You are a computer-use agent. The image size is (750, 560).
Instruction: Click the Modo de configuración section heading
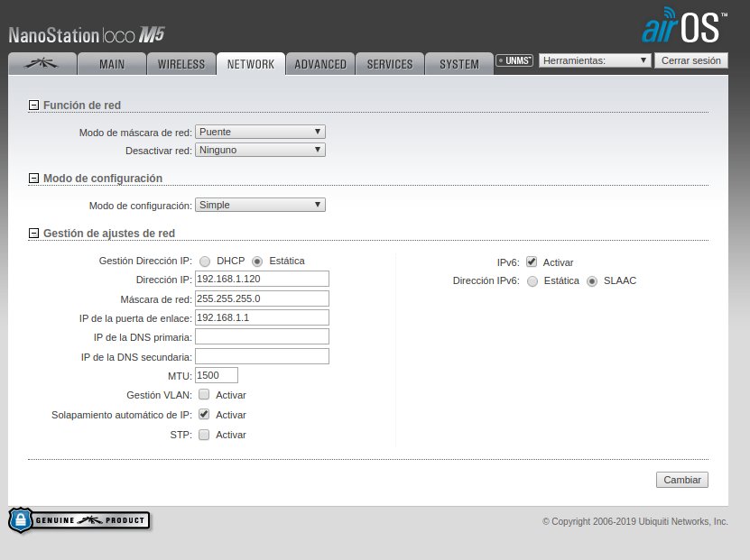pyautogui.click(x=103, y=179)
